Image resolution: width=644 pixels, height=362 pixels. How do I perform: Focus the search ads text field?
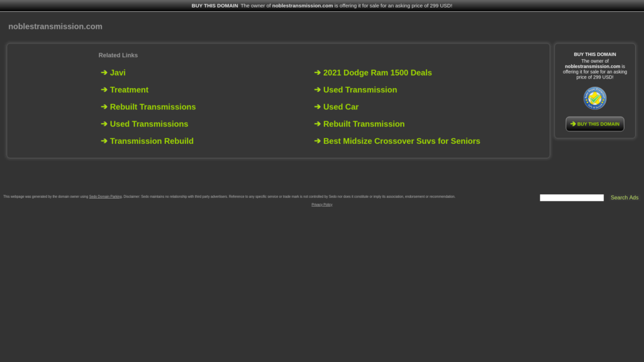point(571,198)
